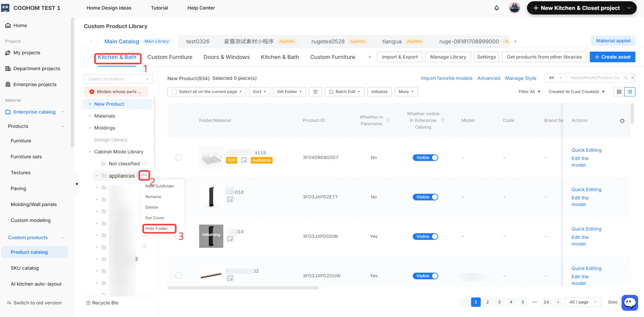Filter the Whether in Panorama column
The image size is (644, 317).
click(x=387, y=120)
